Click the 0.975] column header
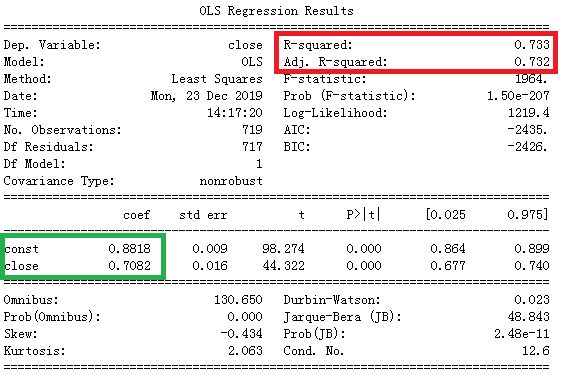 pyautogui.click(x=528, y=215)
